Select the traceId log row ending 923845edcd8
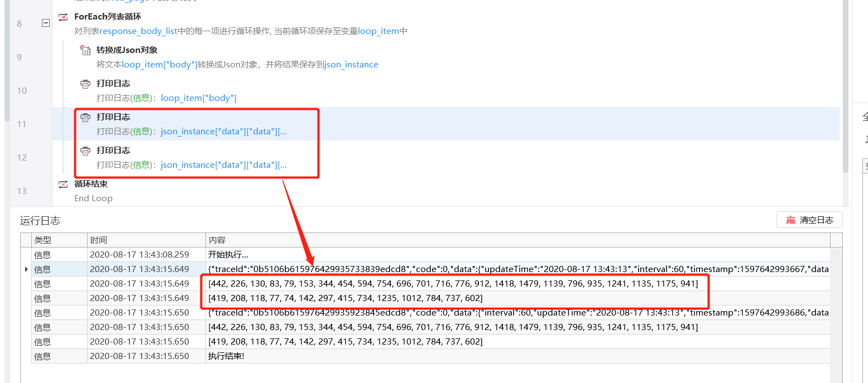The height and width of the screenshot is (383, 868). [x=430, y=313]
